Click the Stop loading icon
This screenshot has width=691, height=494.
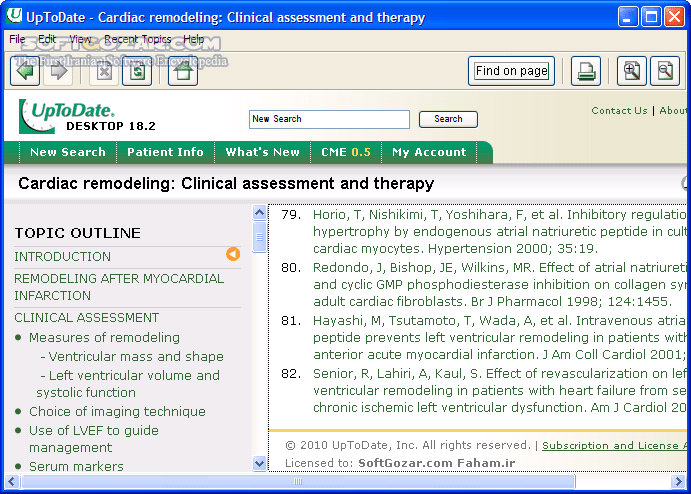(104, 71)
